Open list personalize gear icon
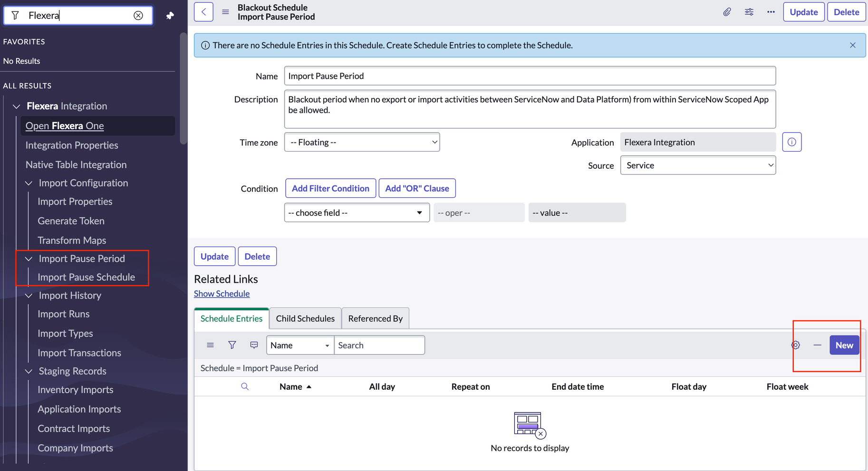This screenshot has width=868, height=471. click(x=796, y=345)
